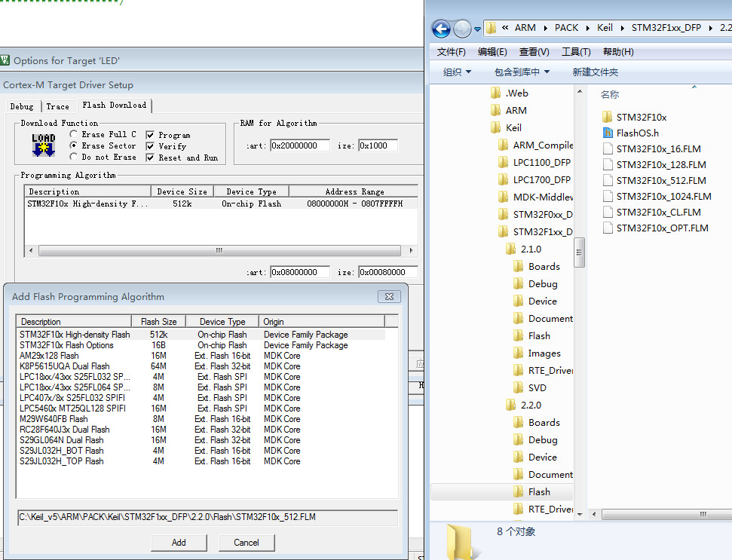The height and width of the screenshot is (560, 732).
Task: Select AM29x128 Flash algorithm row
Action: (x=201, y=356)
